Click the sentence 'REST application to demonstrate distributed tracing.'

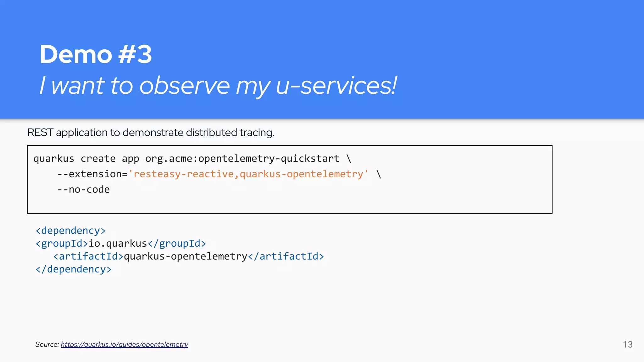151,133
